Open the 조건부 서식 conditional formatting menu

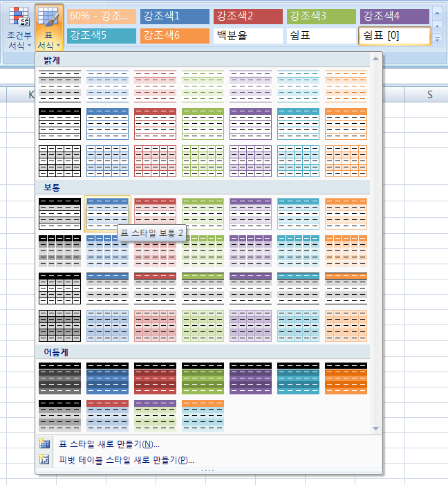tap(19, 28)
